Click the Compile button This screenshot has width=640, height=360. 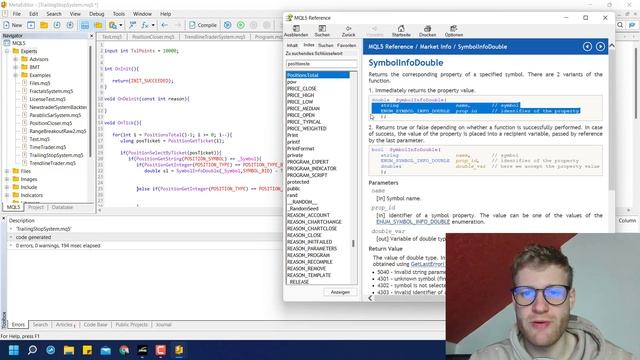[x=203, y=25]
